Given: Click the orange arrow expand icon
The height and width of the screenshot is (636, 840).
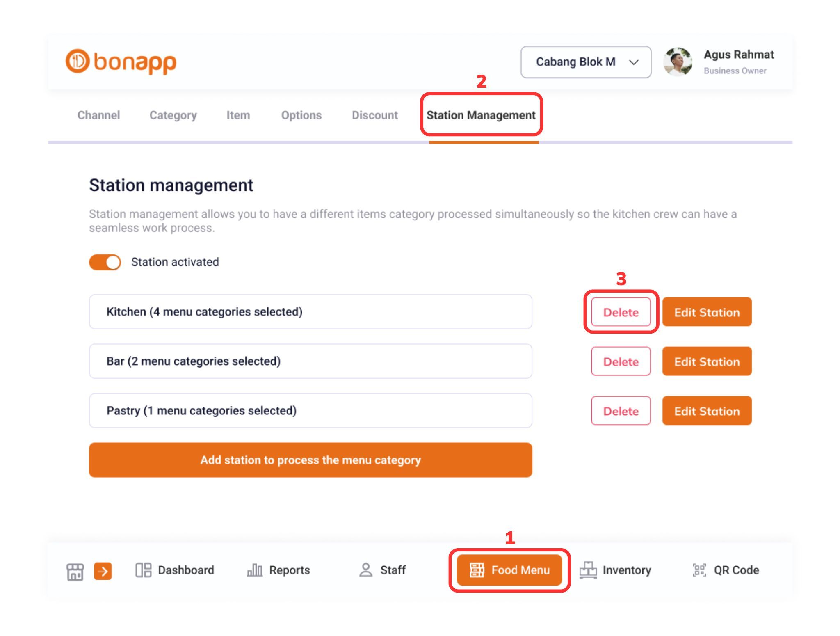Looking at the screenshot, I should click(x=103, y=571).
